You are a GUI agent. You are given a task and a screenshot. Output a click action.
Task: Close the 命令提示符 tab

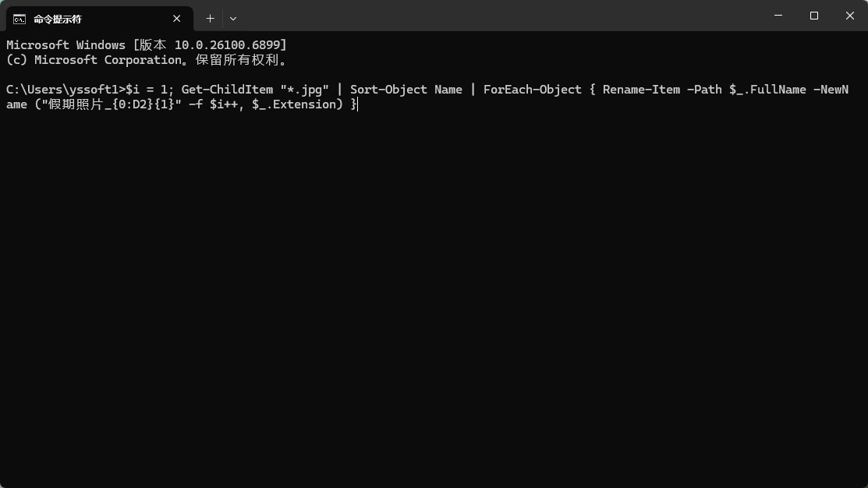177,18
